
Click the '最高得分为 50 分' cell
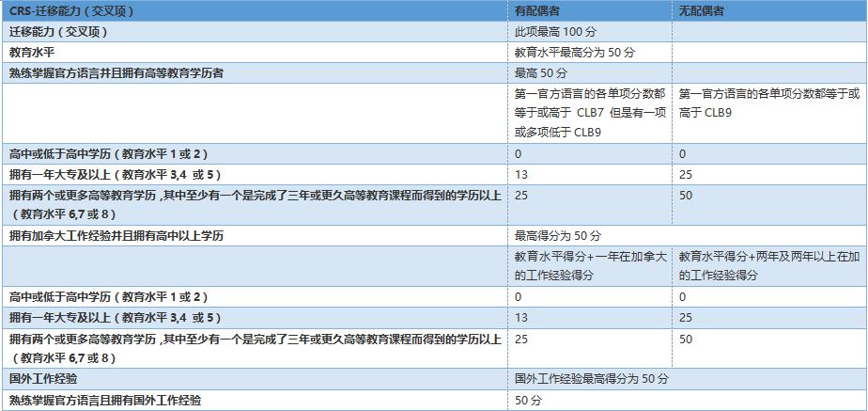(x=558, y=235)
